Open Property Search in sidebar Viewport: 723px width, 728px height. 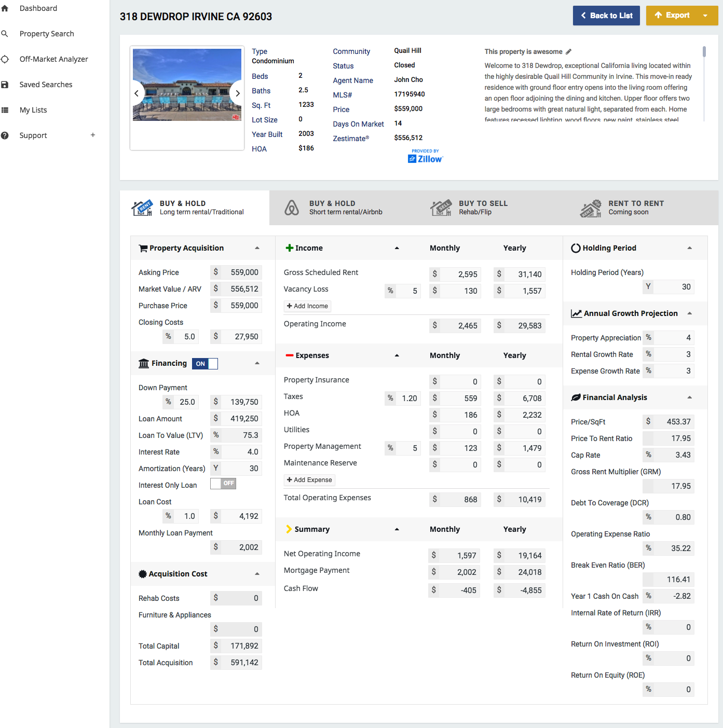47,34
